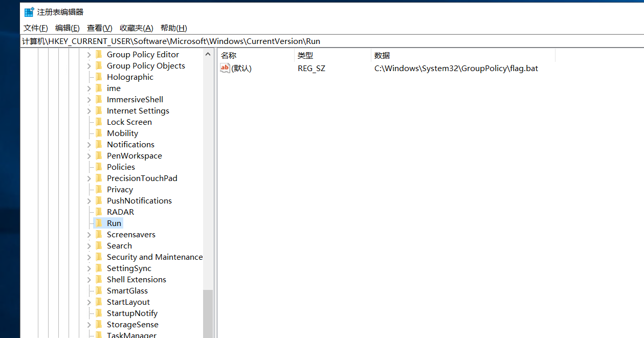
Task: Expand the ImmersiveShell key
Action: point(89,100)
